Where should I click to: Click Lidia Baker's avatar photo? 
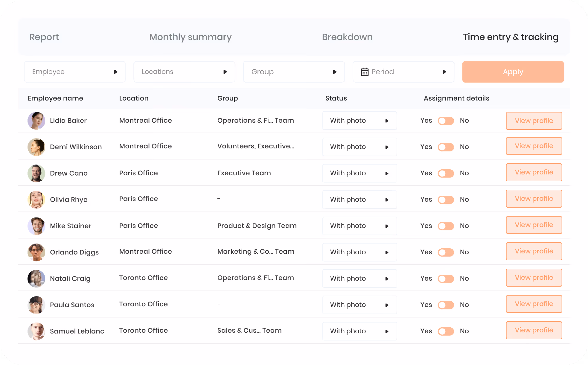pyautogui.click(x=36, y=121)
